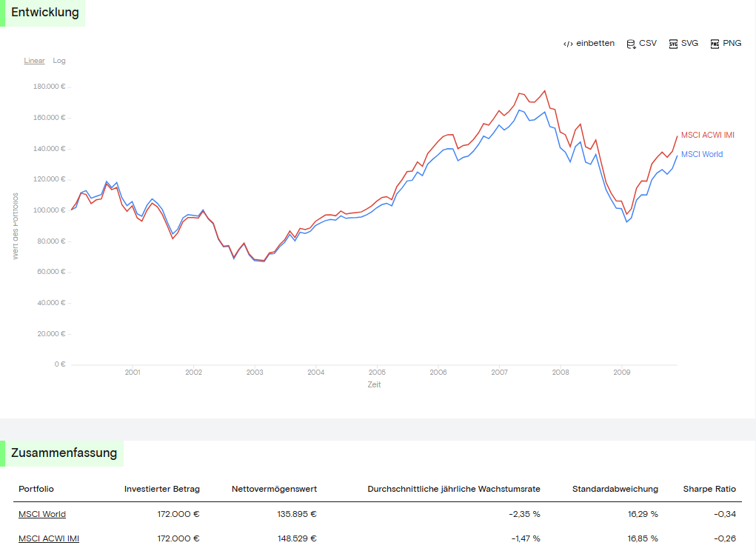The height and width of the screenshot is (554, 756).
Task: Click the PNG file export icon
Action: (x=715, y=44)
